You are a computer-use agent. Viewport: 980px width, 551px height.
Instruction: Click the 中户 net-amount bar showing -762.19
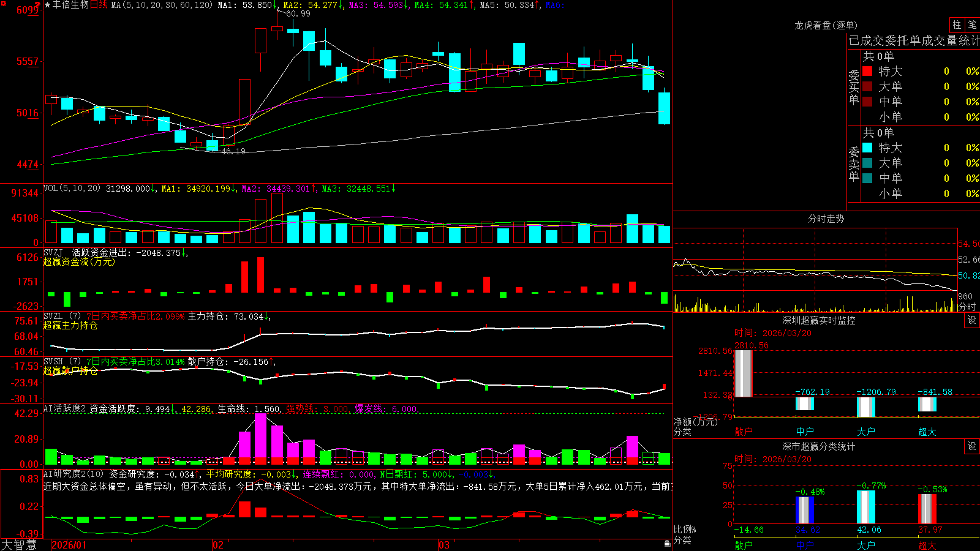pyautogui.click(x=805, y=403)
